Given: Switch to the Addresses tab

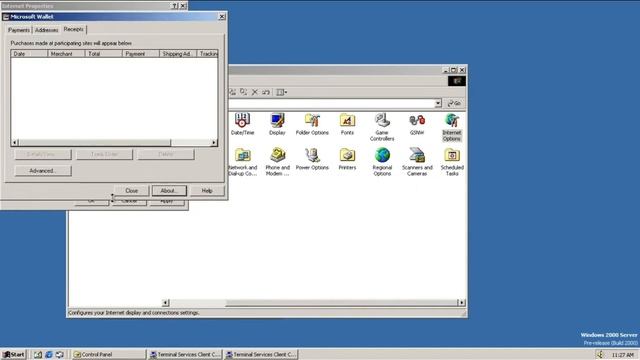Looking at the screenshot, I should (47, 30).
